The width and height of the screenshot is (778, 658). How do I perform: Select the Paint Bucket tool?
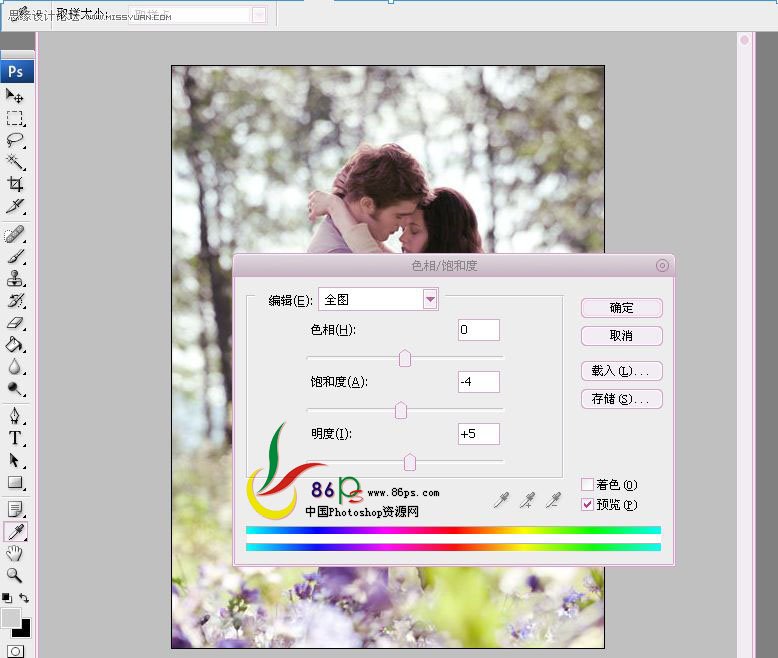click(14, 344)
